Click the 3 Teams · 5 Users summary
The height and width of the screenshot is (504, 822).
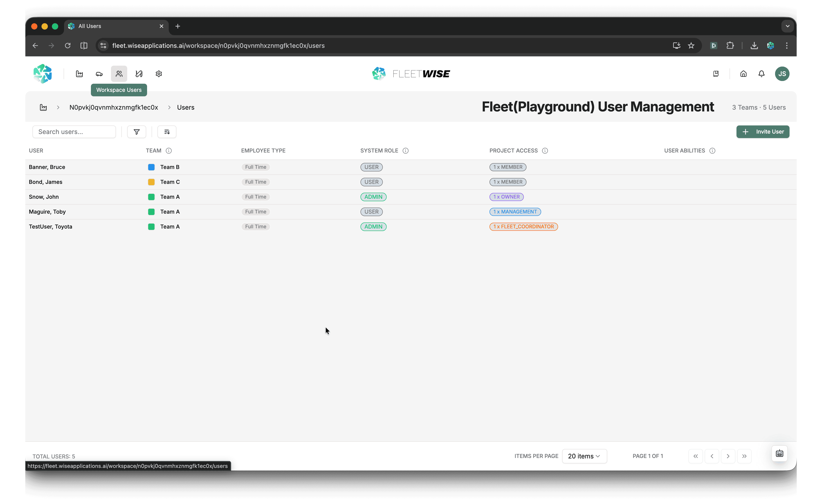pyautogui.click(x=759, y=107)
